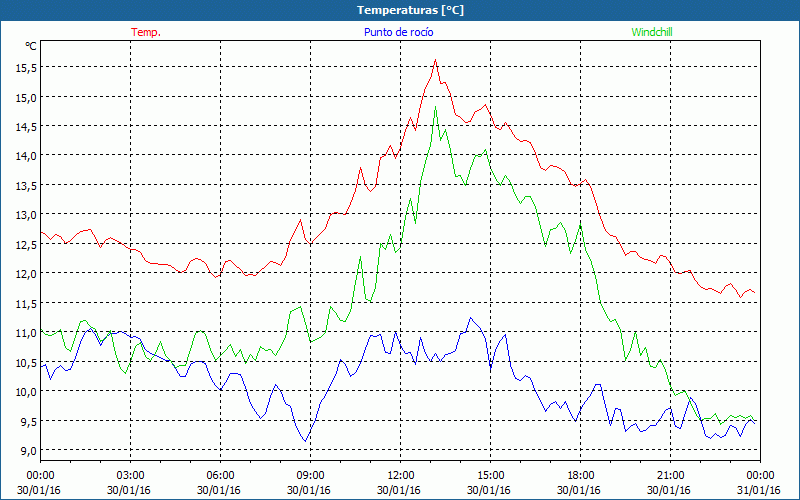The image size is (800, 500).
Task: Click the 09:00 time axis label
Action: [310, 476]
